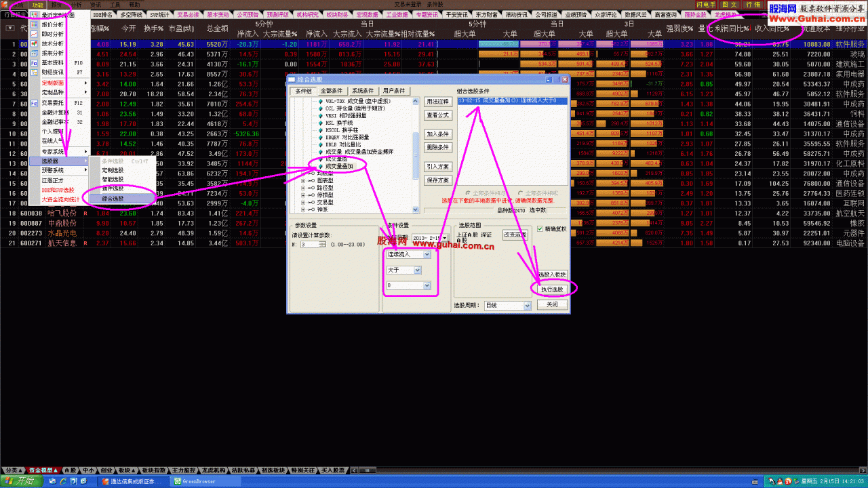The image size is (868, 488).
Task: Expand the 交易型 tree node
Action: [303, 201]
